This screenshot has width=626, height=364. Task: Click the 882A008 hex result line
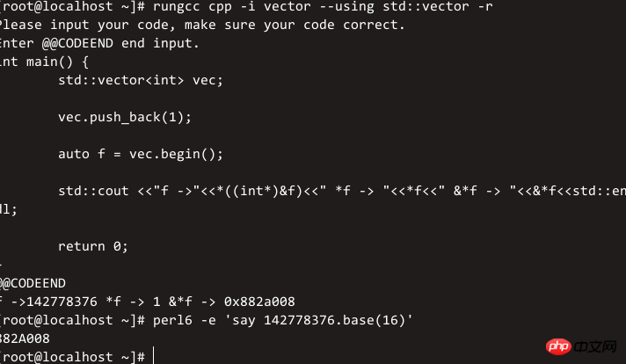click(x=25, y=339)
